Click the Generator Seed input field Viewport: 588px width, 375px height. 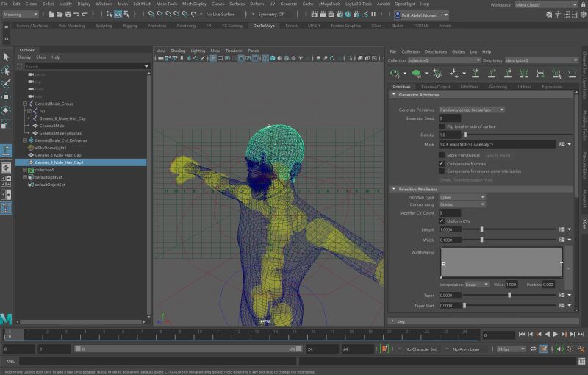click(450, 118)
